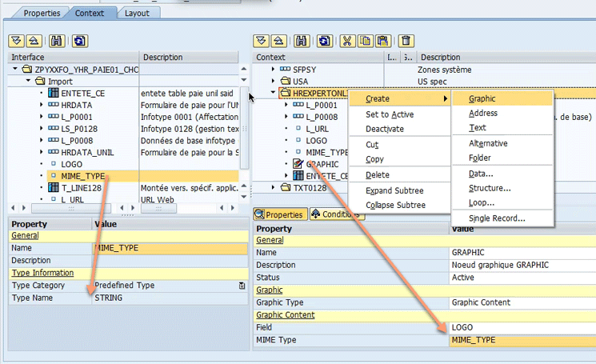Click Copy icon in Context toolbar
Image resolution: width=596 pixels, height=364 pixels.
pyautogui.click(x=365, y=40)
